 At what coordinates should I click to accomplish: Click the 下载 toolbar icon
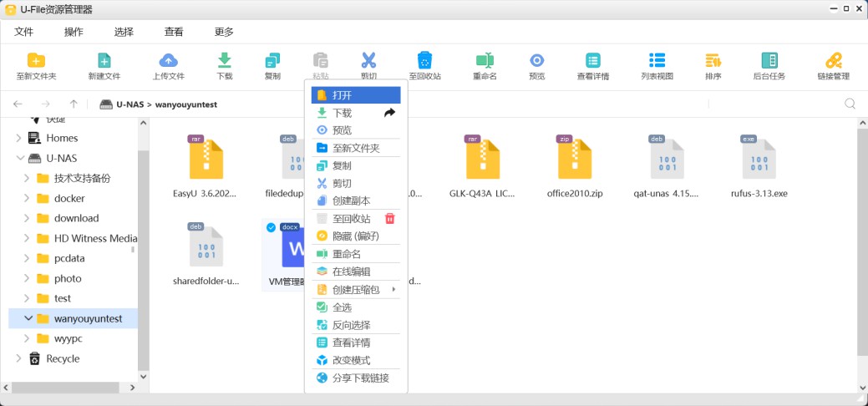[x=224, y=60]
